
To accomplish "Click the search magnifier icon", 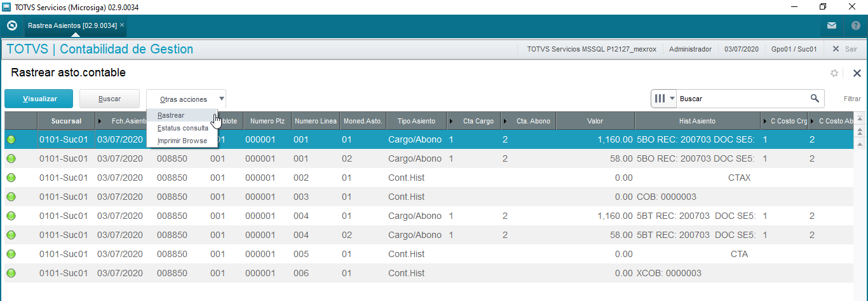I will pyautogui.click(x=815, y=99).
